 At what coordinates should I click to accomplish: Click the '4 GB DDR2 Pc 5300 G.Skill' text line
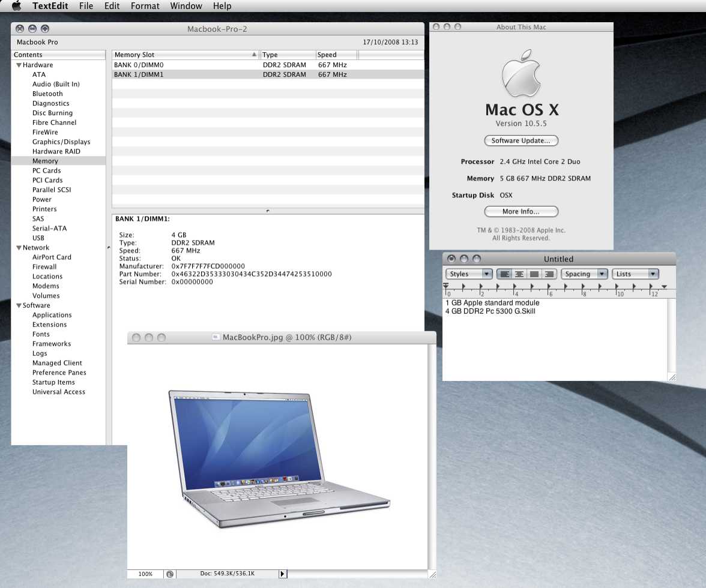click(490, 311)
